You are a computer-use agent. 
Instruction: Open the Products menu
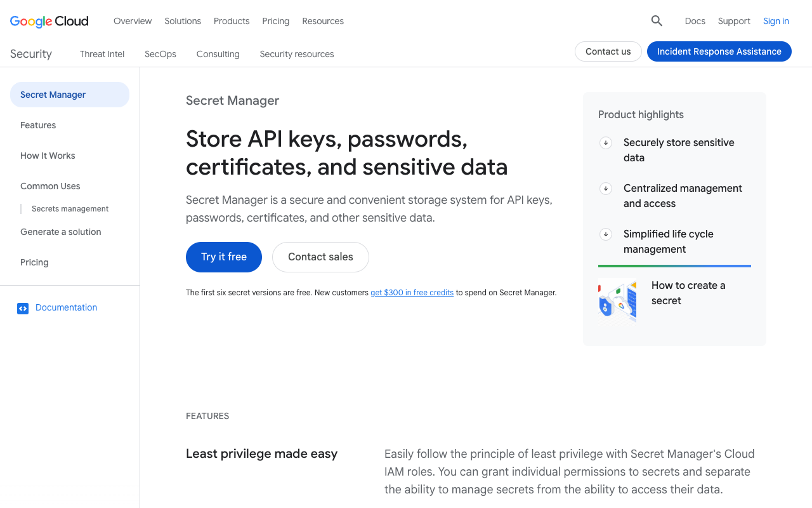click(232, 21)
